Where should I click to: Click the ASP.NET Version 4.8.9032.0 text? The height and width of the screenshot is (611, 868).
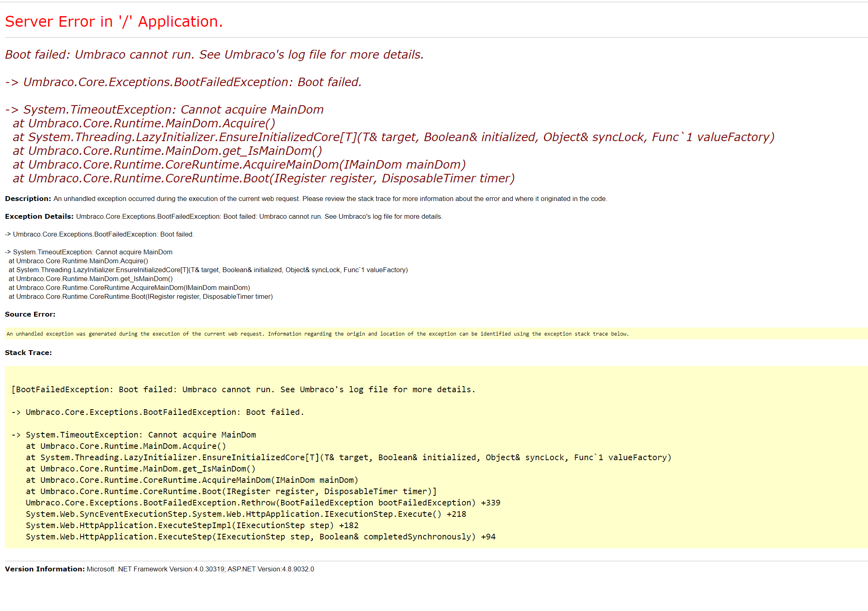[x=270, y=569]
